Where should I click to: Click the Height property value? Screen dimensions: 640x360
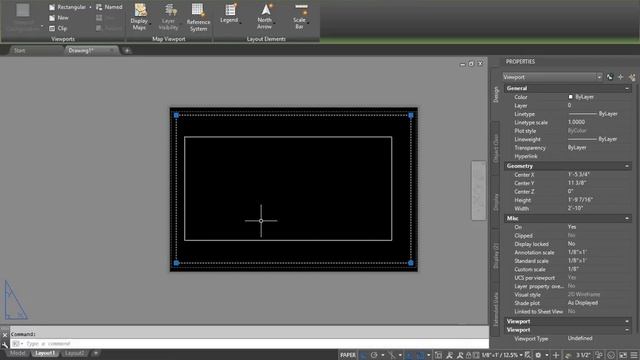[580, 200]
